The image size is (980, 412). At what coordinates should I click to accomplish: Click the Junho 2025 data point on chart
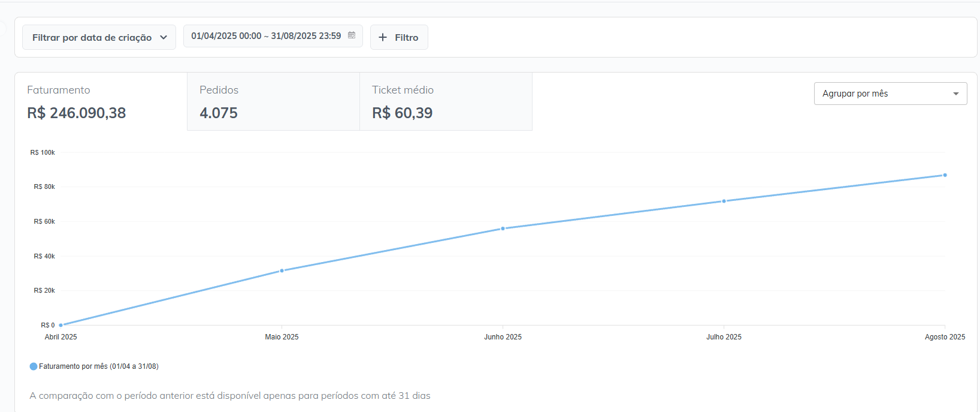503,228
